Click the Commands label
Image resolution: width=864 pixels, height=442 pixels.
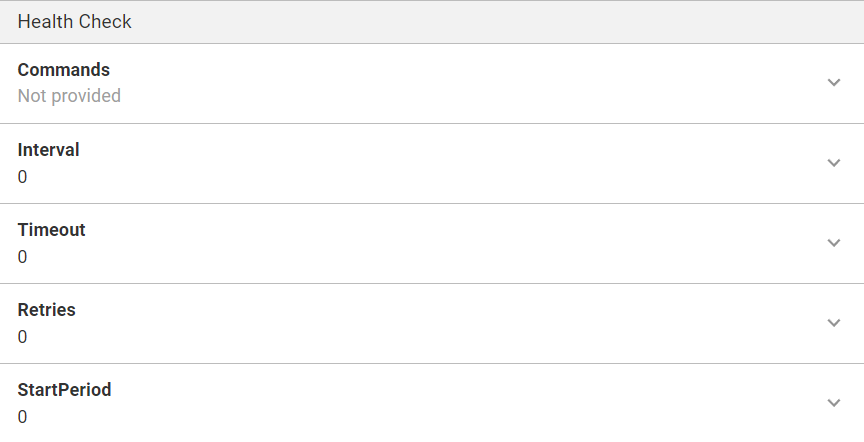tap(64, 70)
